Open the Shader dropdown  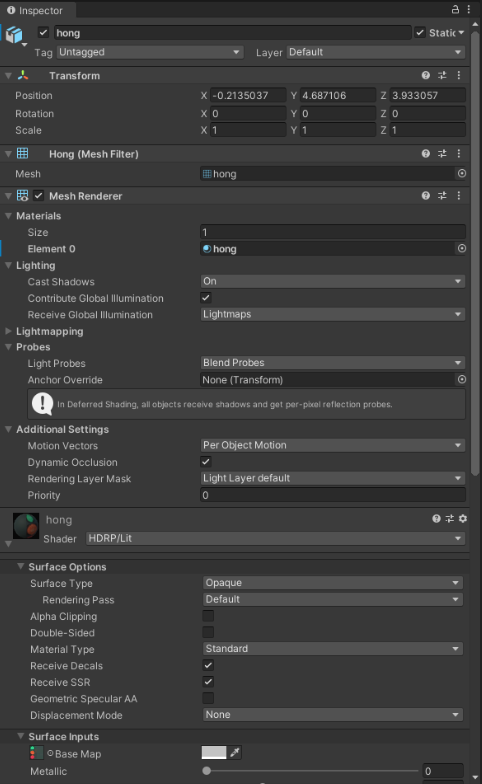275,538
